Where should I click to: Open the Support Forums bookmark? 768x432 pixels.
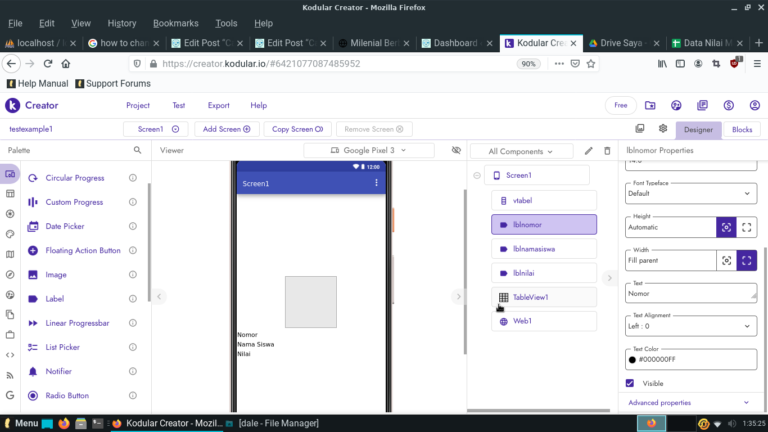click(x=113, y=84)
